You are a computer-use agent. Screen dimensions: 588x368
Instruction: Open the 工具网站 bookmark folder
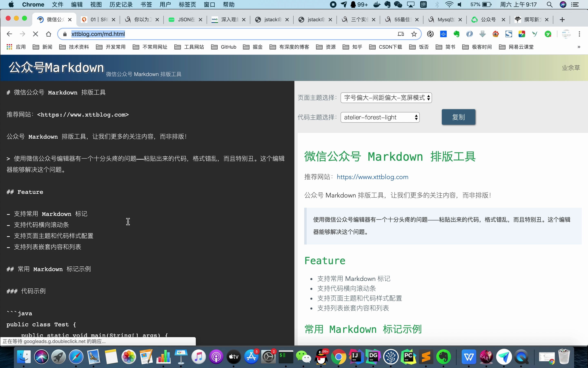click(x=189, y=47)
